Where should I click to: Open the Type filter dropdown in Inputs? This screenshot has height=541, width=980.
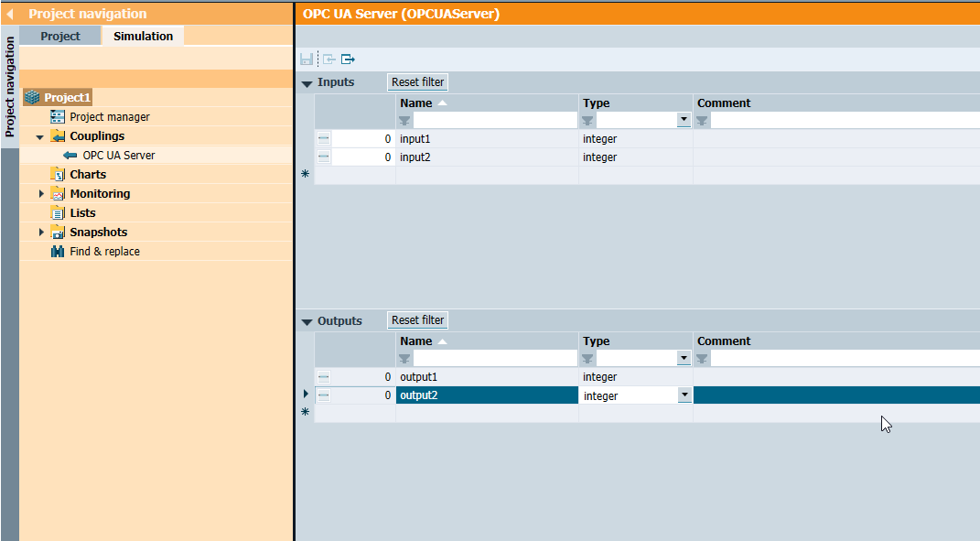coord(684,119)
